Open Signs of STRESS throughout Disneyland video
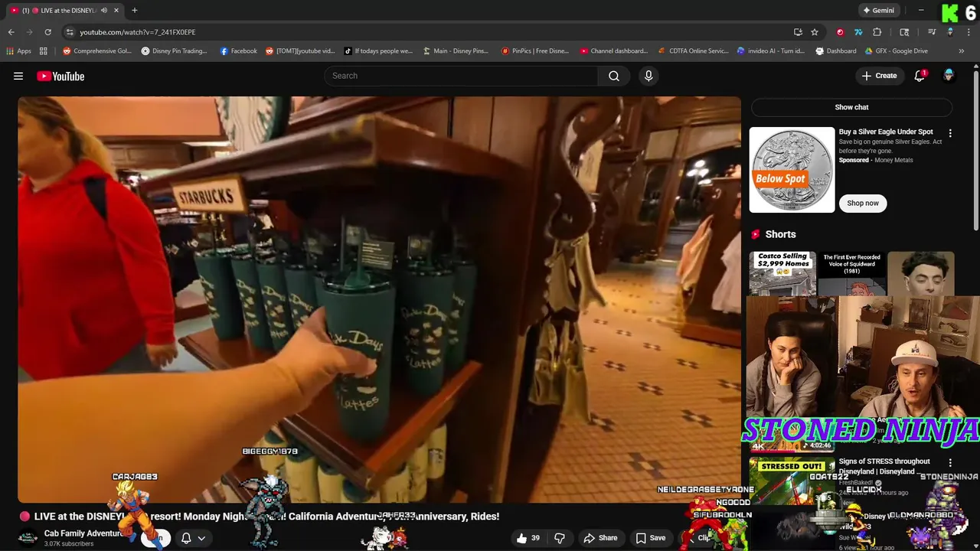The image size is (980, 551). click(x=884, y=466)
